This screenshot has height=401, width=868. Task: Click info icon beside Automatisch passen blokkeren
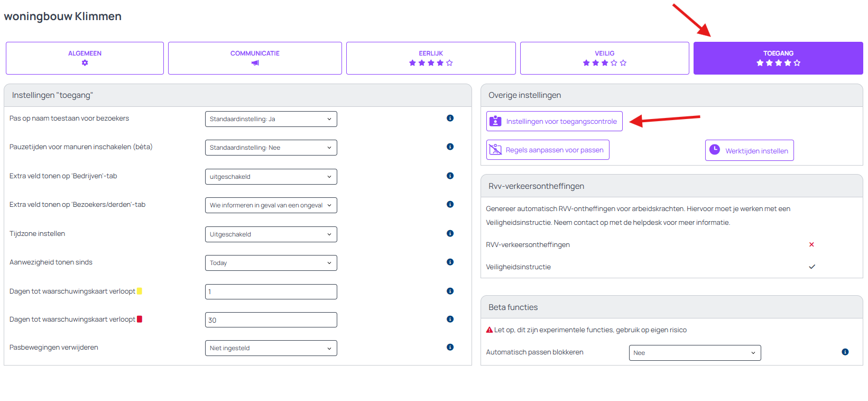pos(845,352)
